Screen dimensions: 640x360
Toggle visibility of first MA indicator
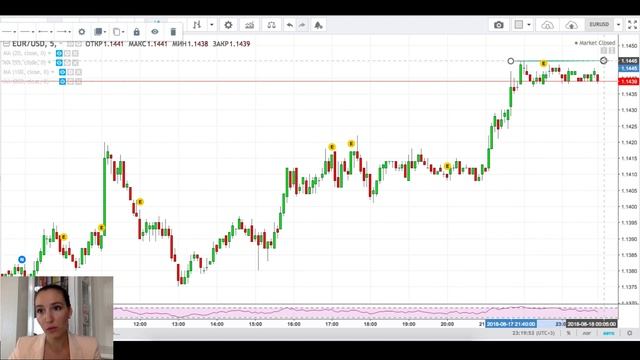pyautogui.click(x=59, y=53)
